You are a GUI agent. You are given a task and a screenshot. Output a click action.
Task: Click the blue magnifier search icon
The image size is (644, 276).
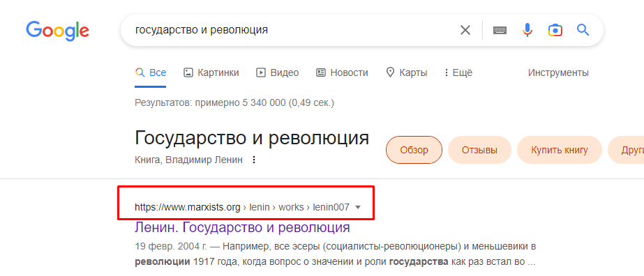click(x=583, y=30)
